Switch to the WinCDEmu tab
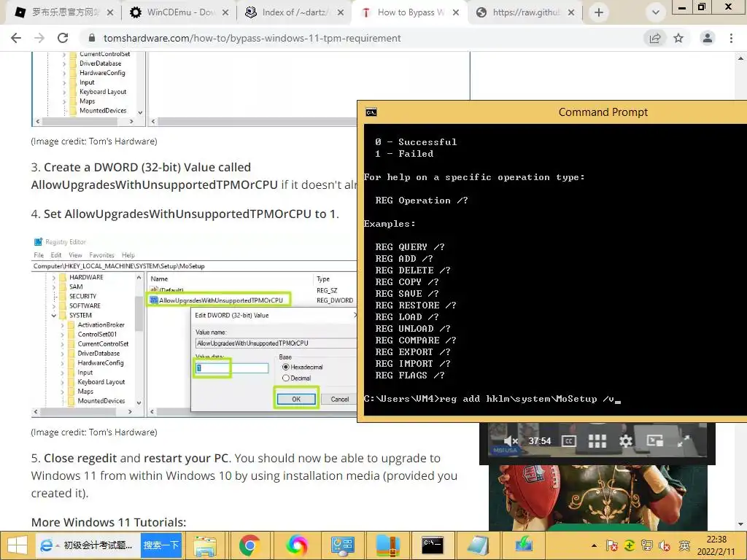 coord(179,12)
